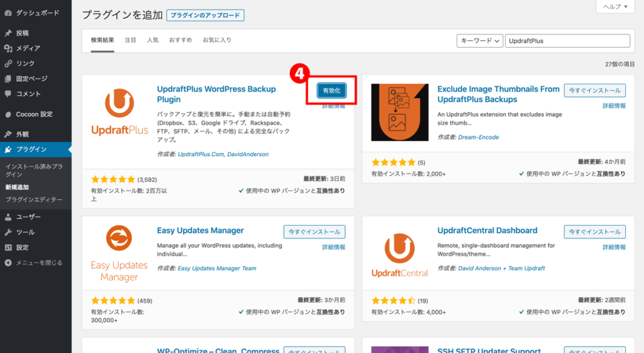Open 詳細情報 for Exclude Image Thumbnails
Screen dimensions: 644x353
(x=614, y=106)
